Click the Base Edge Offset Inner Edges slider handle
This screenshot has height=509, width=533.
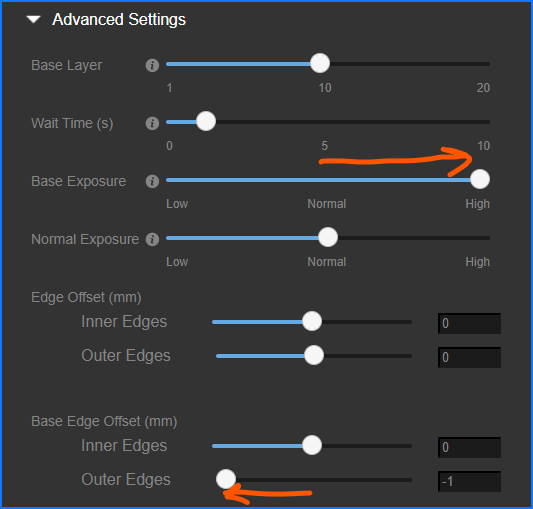point(312,445)
